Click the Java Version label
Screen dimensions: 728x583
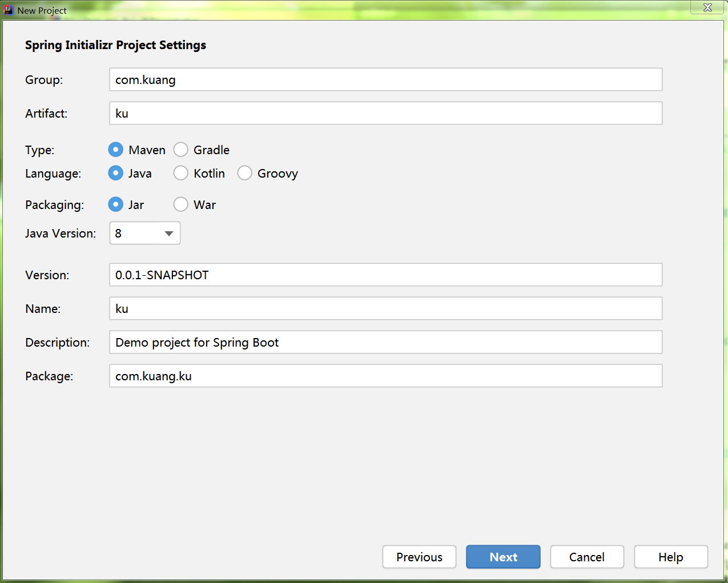tap(61, 233)
